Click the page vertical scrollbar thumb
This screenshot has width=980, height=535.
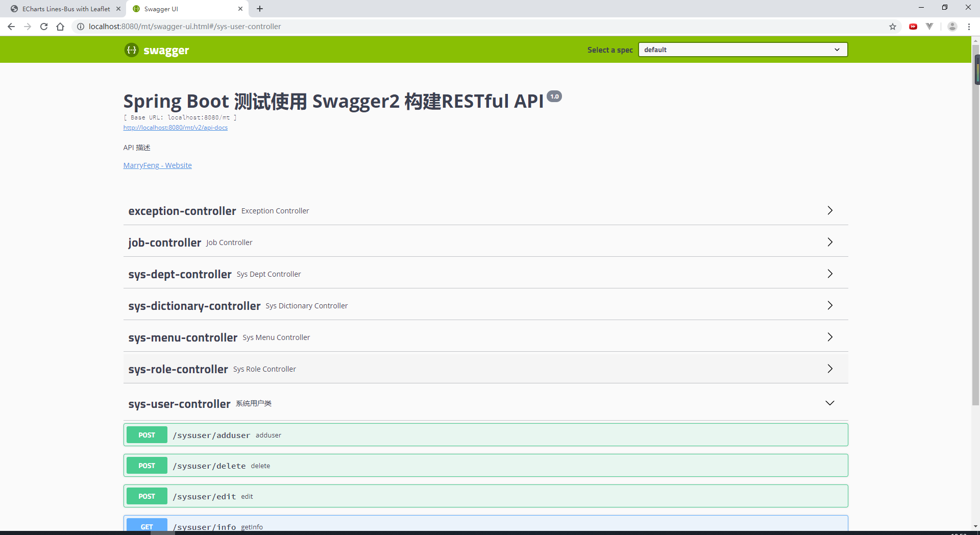pyautogui.click(x=975, y=225)
